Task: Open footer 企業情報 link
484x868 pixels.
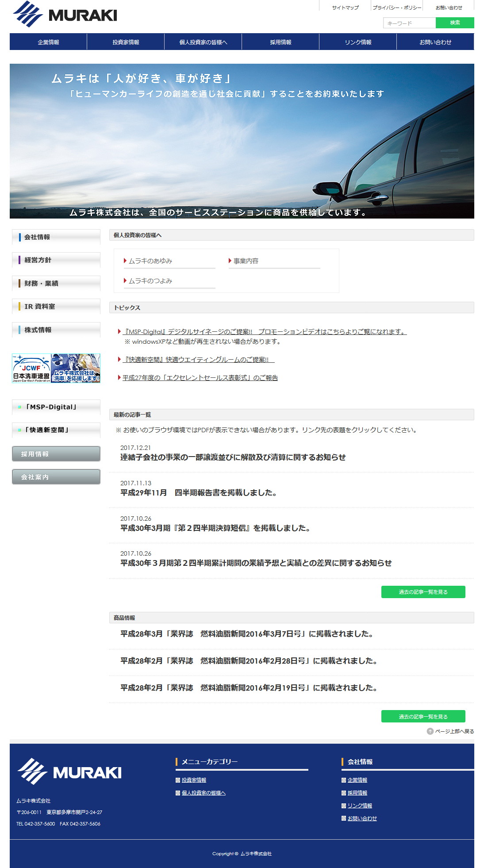Action: (357, 780)
